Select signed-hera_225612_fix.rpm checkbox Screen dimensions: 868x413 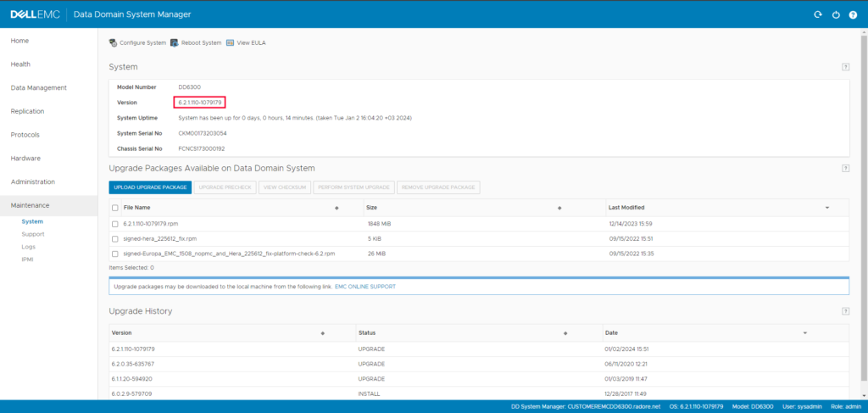(115, 238)
